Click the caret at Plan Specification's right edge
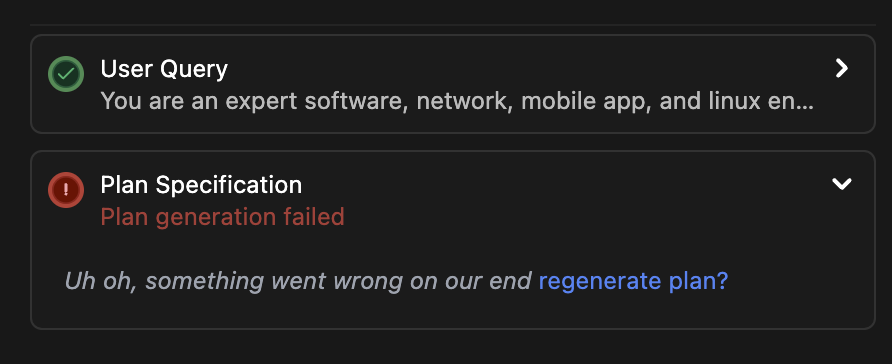 (x=841, y=184)
